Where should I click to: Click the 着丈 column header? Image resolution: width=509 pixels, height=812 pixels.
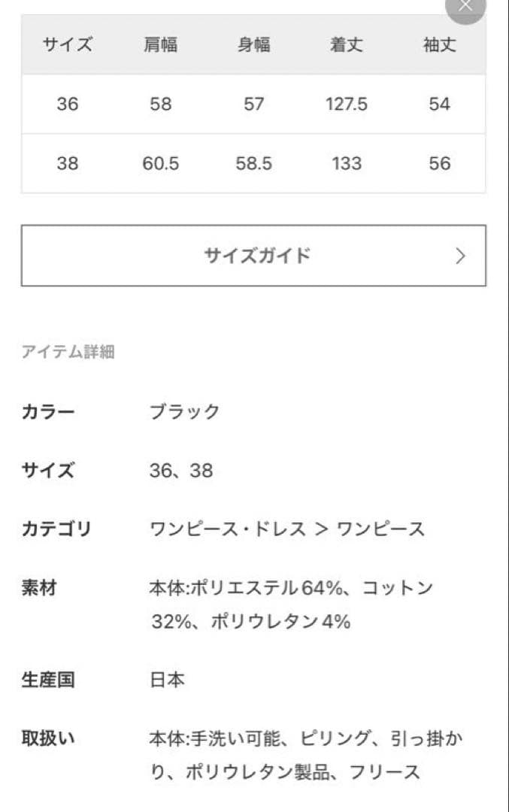(347, 45)
